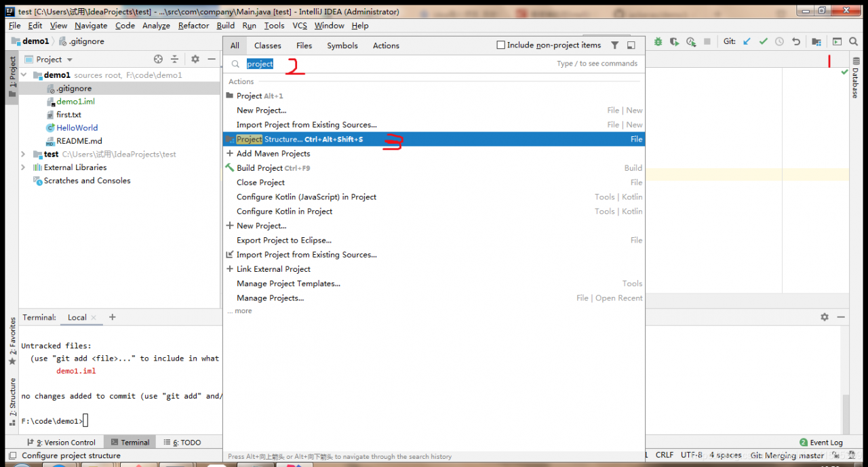Select Export Project to Eclipse... action
The height and width of the screenshot is (467, 868).
point(434,240)
